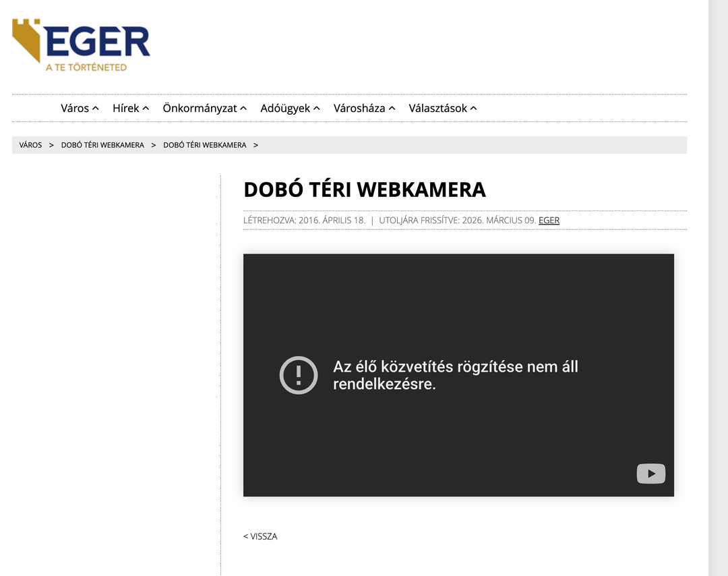Go back using the Vissza link
The image size is (728, 576).
[x=260, y=536]
